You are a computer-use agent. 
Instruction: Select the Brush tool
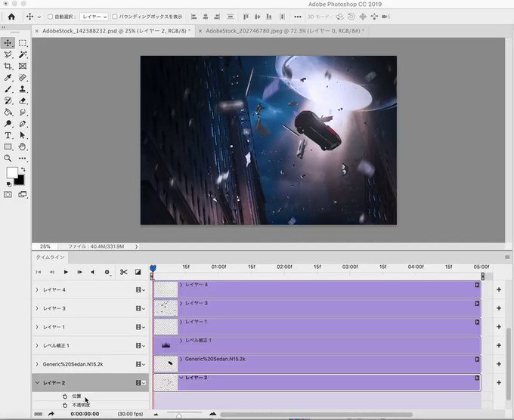tap(8, 89)
